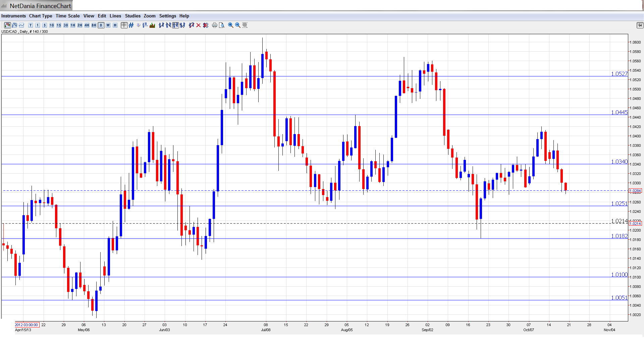Open print preview icon
Viewport: 644px width, 362px height.
[x=222, y=25]
